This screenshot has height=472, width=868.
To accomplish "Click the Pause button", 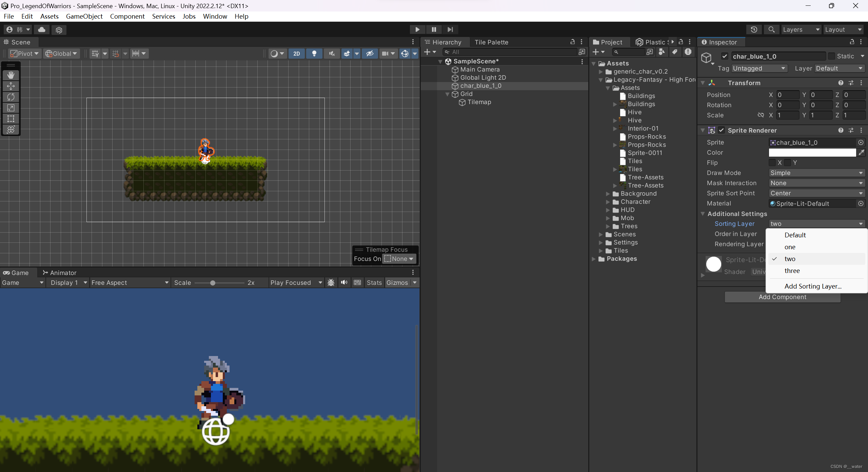I will coord(434,29).
